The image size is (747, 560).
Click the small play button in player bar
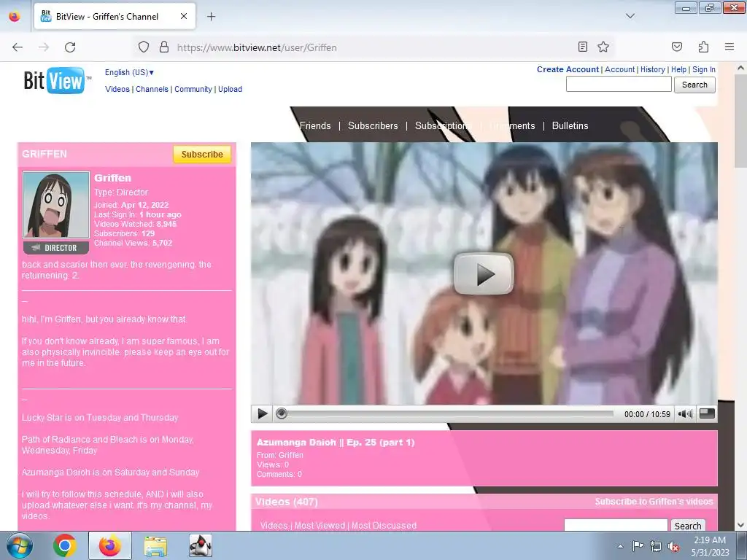262,413
